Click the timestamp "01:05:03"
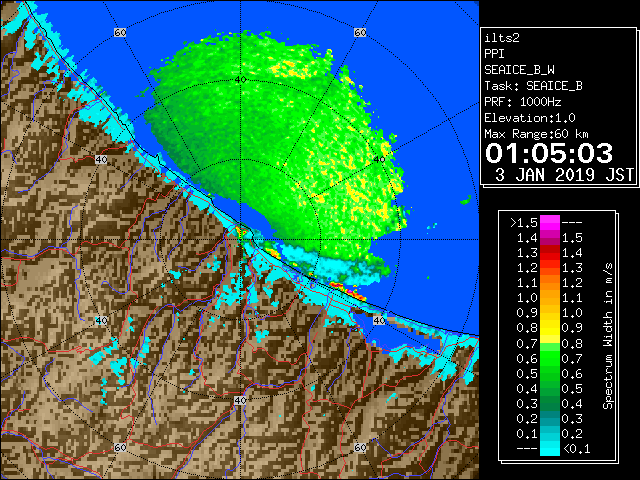Screen dimensions: 640x480 tap(549, 153)
